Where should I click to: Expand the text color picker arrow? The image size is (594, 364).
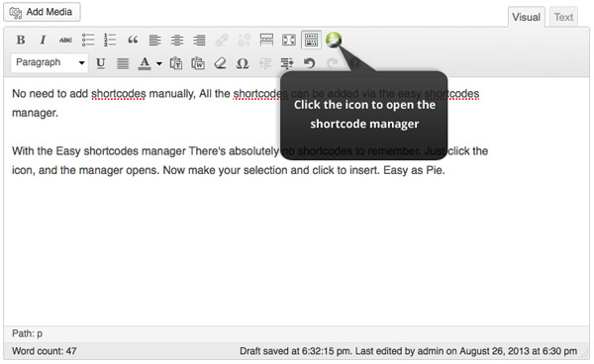pyautogui.click(x=159, y=63)
